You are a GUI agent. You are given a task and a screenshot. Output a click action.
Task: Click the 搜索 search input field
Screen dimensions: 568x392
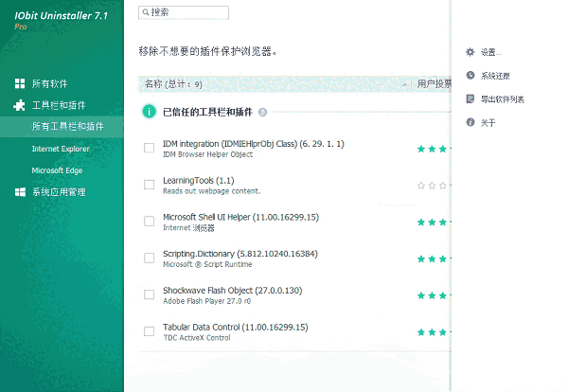click(x=187, y=12)
